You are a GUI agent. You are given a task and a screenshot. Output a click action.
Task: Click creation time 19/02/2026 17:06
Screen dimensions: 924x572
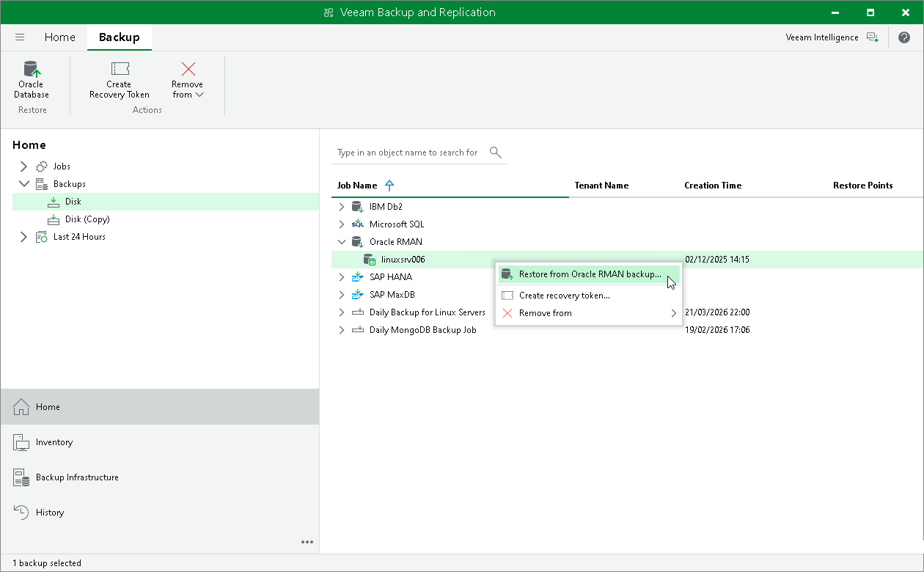click(x=717, y=330)
